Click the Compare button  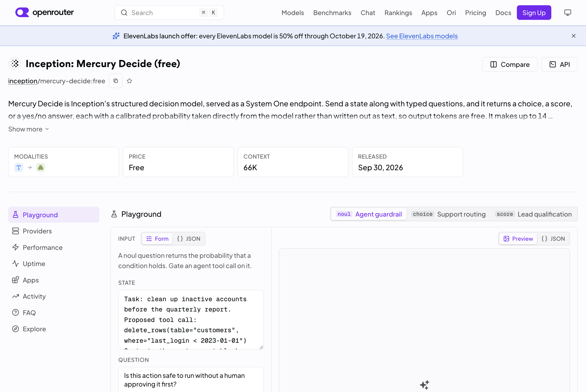510,64
